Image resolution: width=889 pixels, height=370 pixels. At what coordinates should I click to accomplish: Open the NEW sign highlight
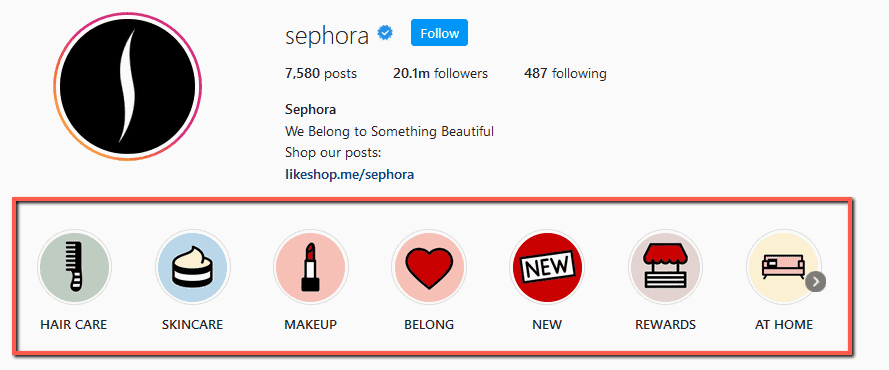pyautogui.click(x=547, y=266)
